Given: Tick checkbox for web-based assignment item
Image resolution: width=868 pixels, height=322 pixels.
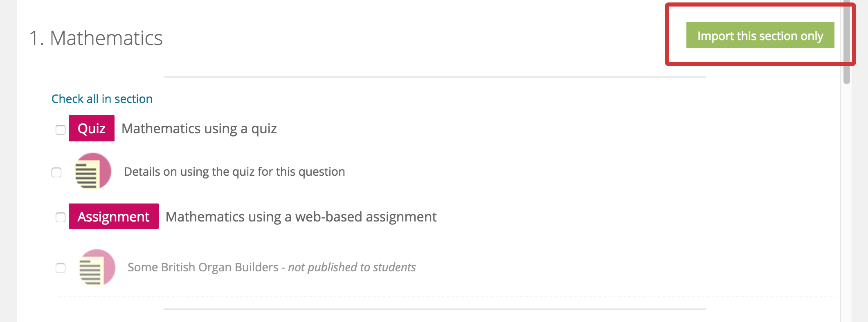Looking at the screenshot, I should [61, 217].
